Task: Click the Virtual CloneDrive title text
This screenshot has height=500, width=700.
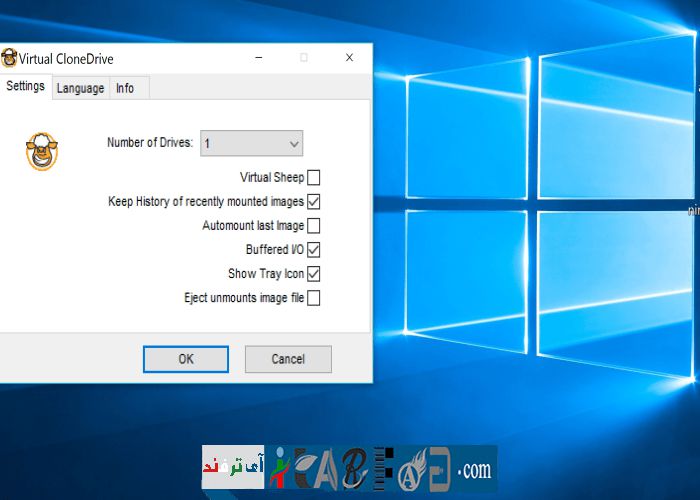Action: [66, 59]
